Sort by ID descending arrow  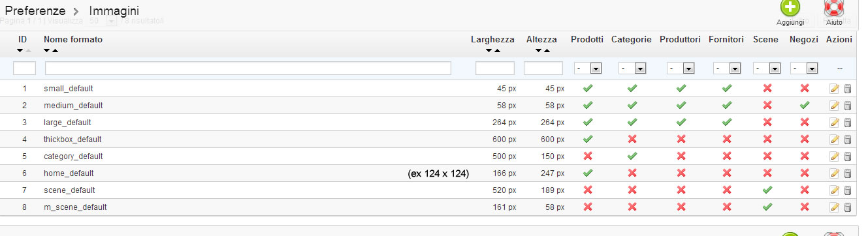tap(20, 51)
